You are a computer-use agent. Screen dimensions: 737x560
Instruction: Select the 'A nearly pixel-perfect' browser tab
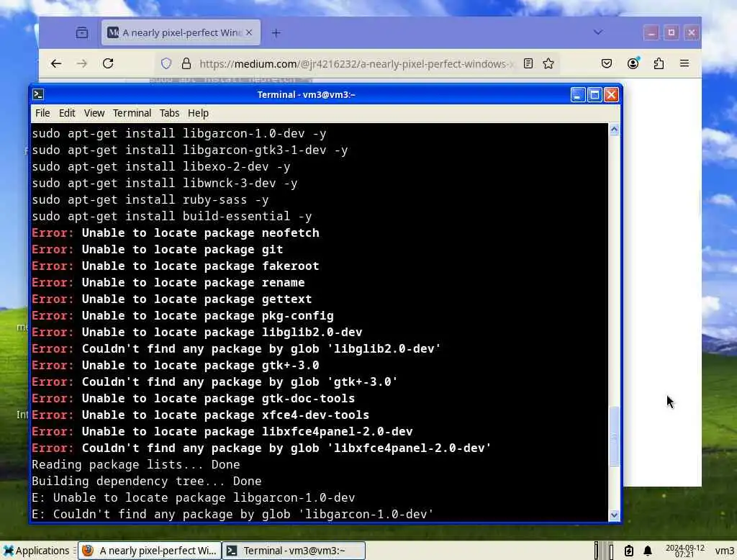click(181, 32)
